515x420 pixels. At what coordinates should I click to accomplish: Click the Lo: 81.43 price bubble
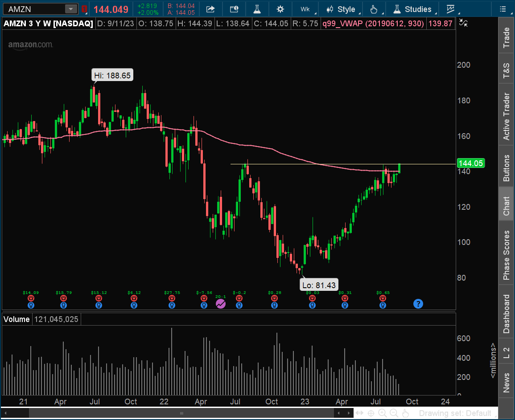[x=319, y=285]
